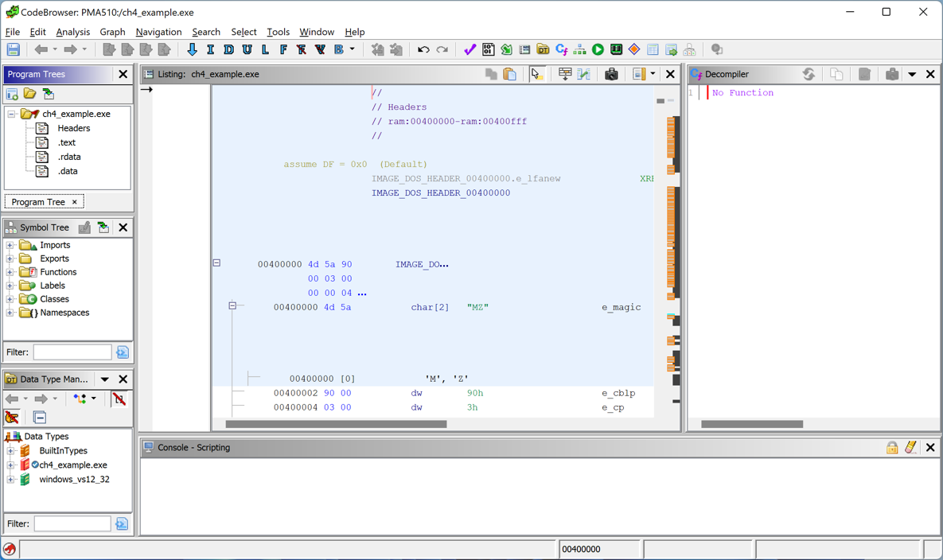The image size is (943, 560).
Task: Select the .text section in Program Trees
Action: [x=67, y=142]
